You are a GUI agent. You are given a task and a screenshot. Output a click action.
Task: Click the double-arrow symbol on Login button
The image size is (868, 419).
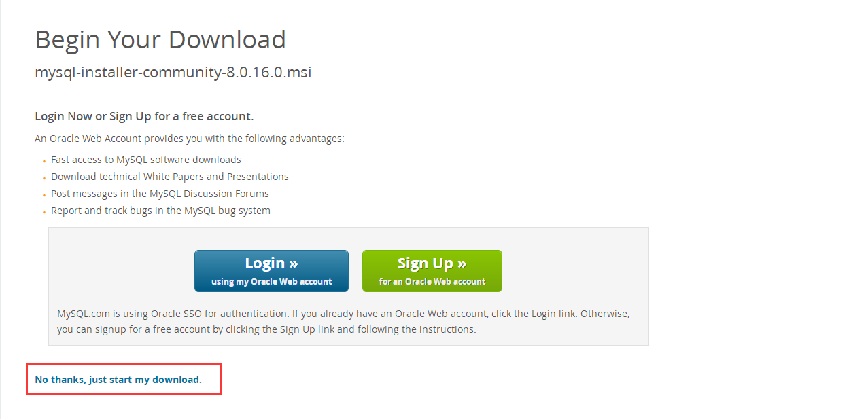(x=293, y=263)
